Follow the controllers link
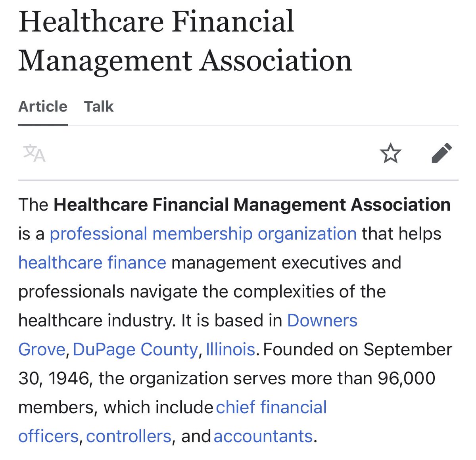Screen dimensions: 476x460 click(129, 437)
